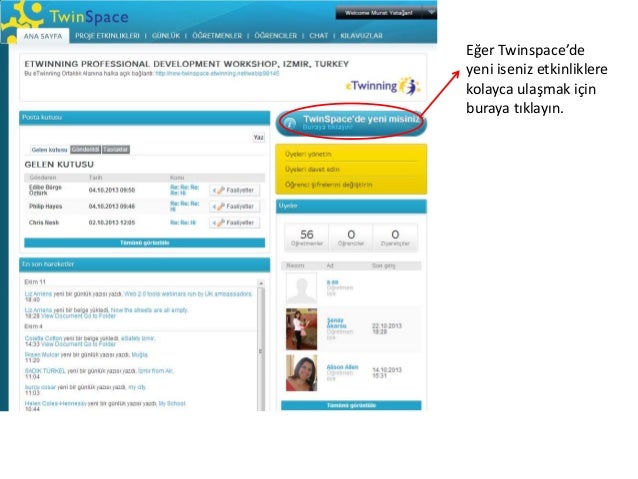This screenshot has height=479, width=638.
Task: Click pencil icon in Philip Hayes row
Action: tap(220, 206)
